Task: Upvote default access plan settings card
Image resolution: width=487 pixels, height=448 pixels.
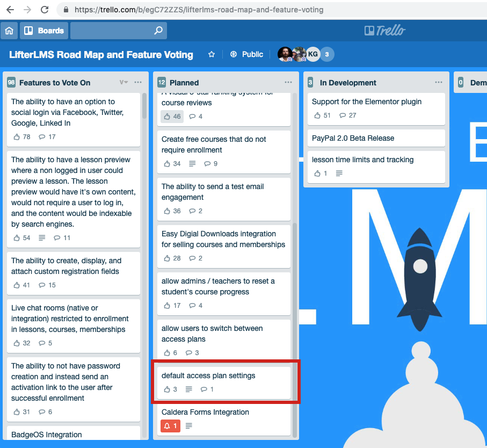Action: [170, 389]
